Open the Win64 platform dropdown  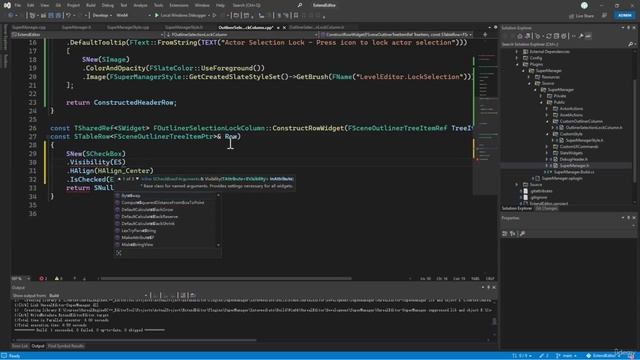(133, 16)
